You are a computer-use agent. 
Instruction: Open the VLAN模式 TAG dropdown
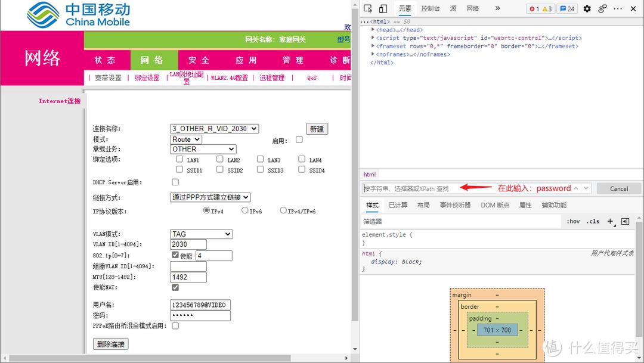(x=201, y=234)
